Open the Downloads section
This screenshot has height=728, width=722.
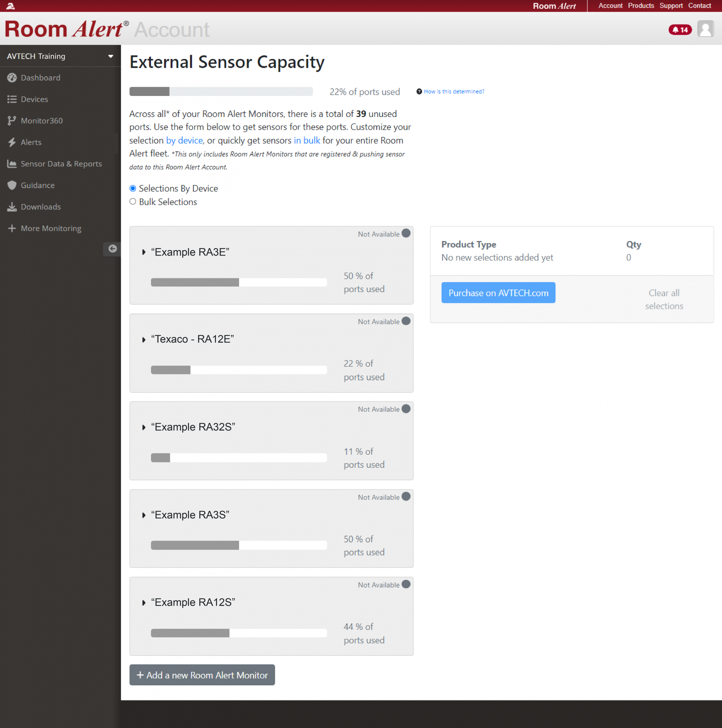tap(41, 207)
